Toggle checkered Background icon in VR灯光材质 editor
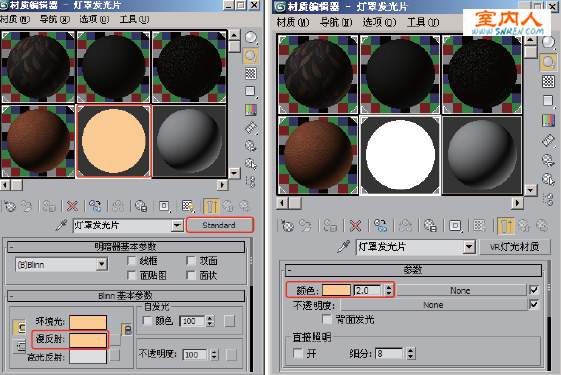The image size is (561, 375). pyautogui.click(x=548, y=82)
